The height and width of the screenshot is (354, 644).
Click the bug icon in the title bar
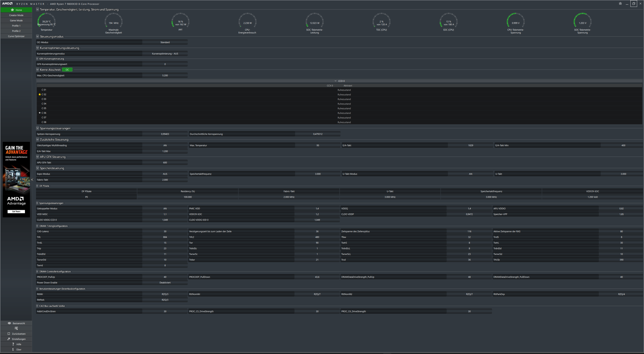coord(620,4)
